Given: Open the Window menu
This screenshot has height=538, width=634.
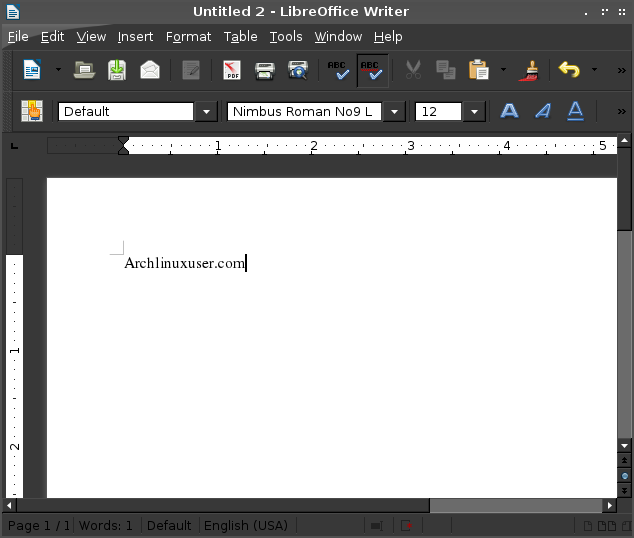Looking at the screenshot, I should [338, 37].
